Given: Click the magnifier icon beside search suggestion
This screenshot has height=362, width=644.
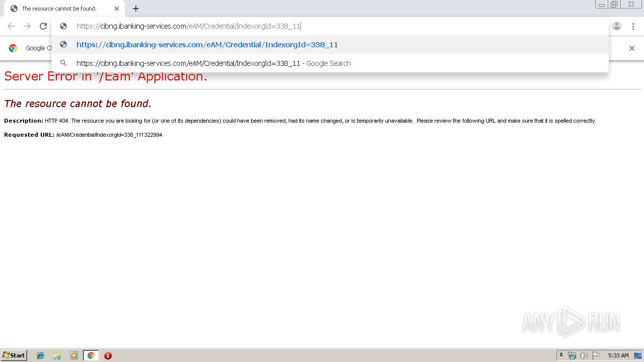Looking at the screenshot, I should (x=63, y=63).
